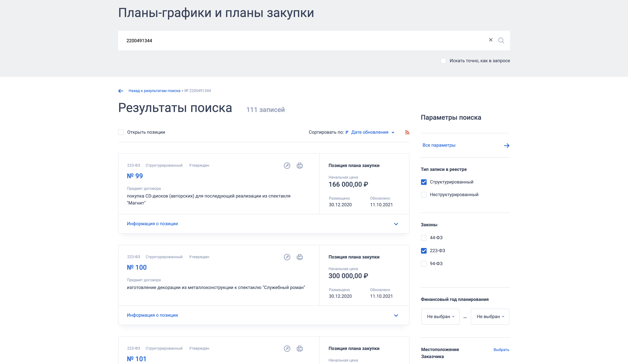Expand Информация о позиции chevron for № 100

click(396, 315)
